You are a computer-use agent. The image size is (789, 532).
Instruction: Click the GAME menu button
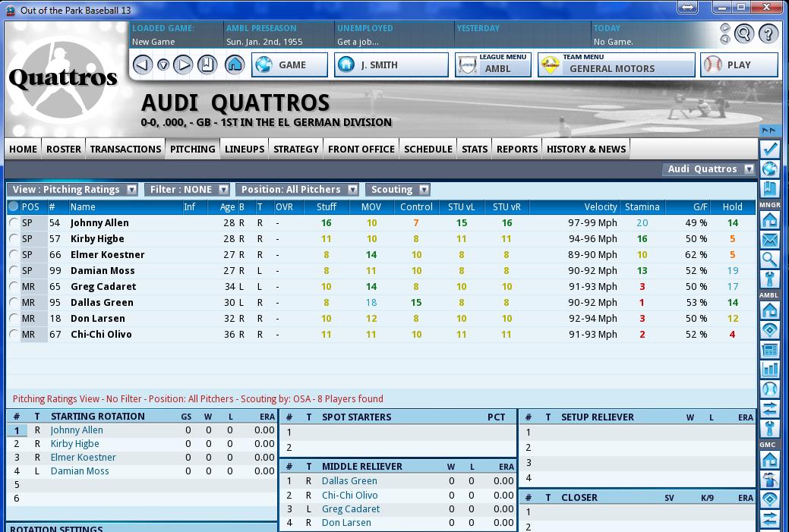coord(289,65)
